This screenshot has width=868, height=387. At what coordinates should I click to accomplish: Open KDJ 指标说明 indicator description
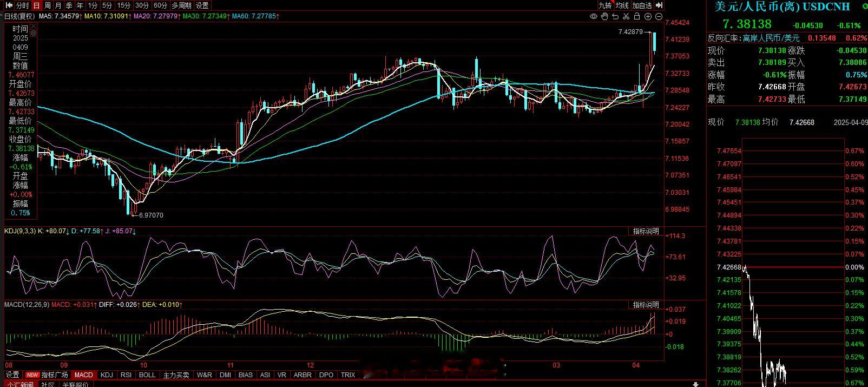pyautogui.click(x=646, y=231)
